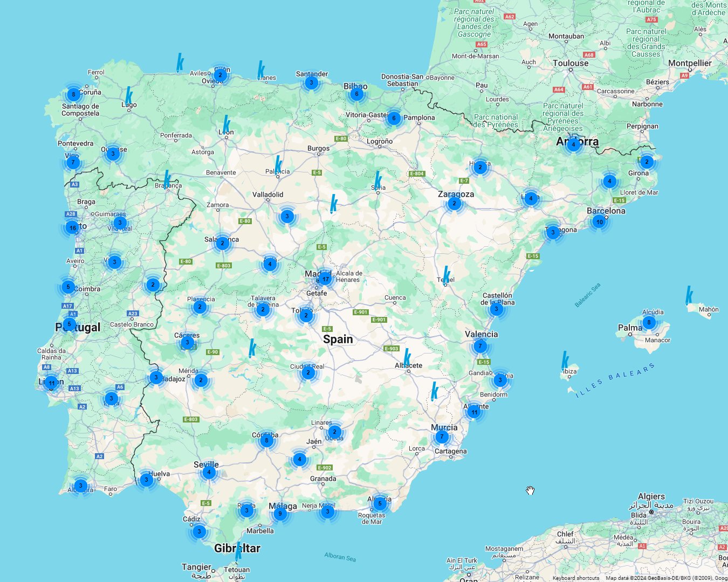728x582 pixels.
Task: Click the Andorra cluster marker showing 4
Action: pos(573,145)
